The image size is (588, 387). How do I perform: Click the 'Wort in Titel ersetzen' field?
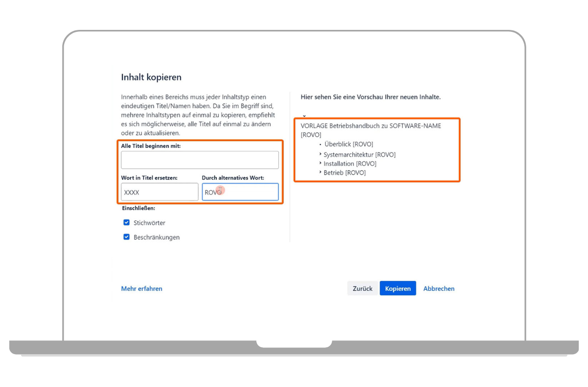coord(159,192)
